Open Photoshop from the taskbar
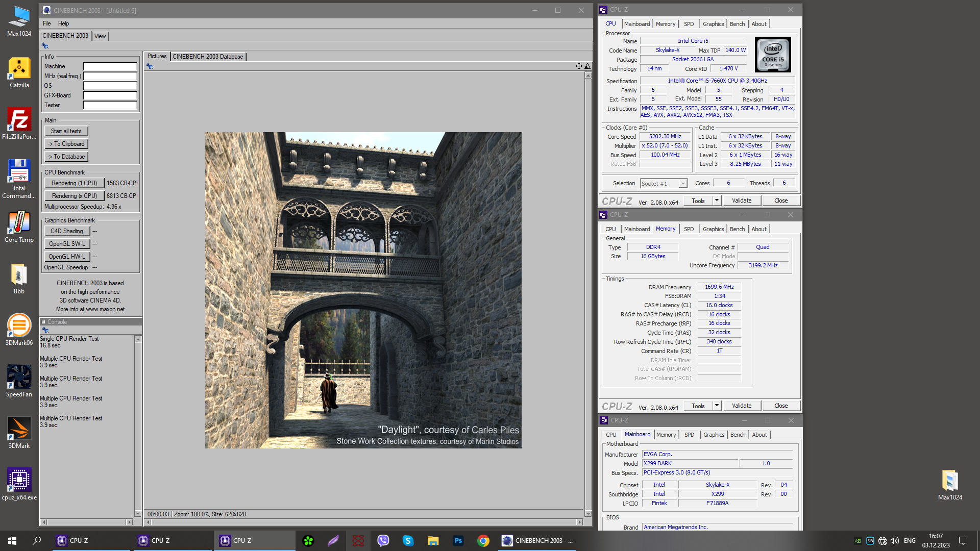This screenshot has width=980, height=551. [x=458, y=541]
